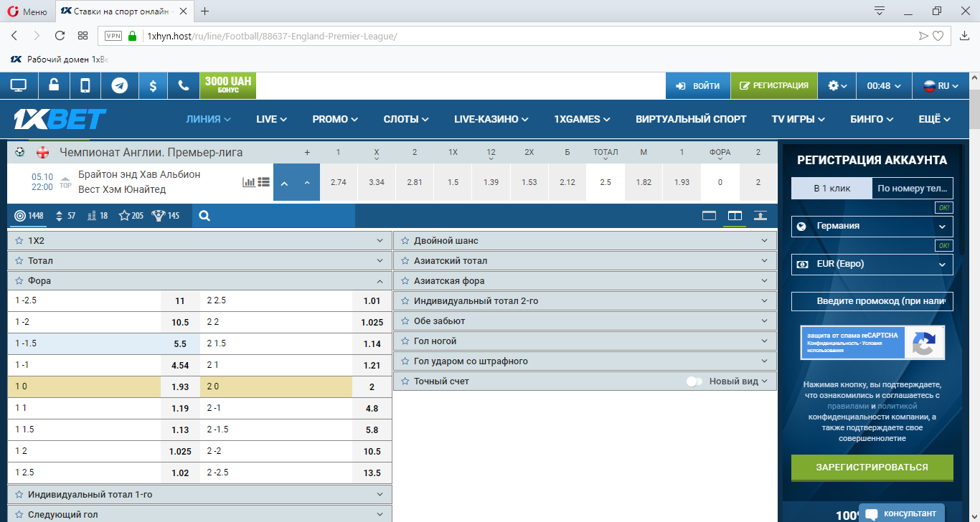Favorite the Обе забьют market star

405,321
